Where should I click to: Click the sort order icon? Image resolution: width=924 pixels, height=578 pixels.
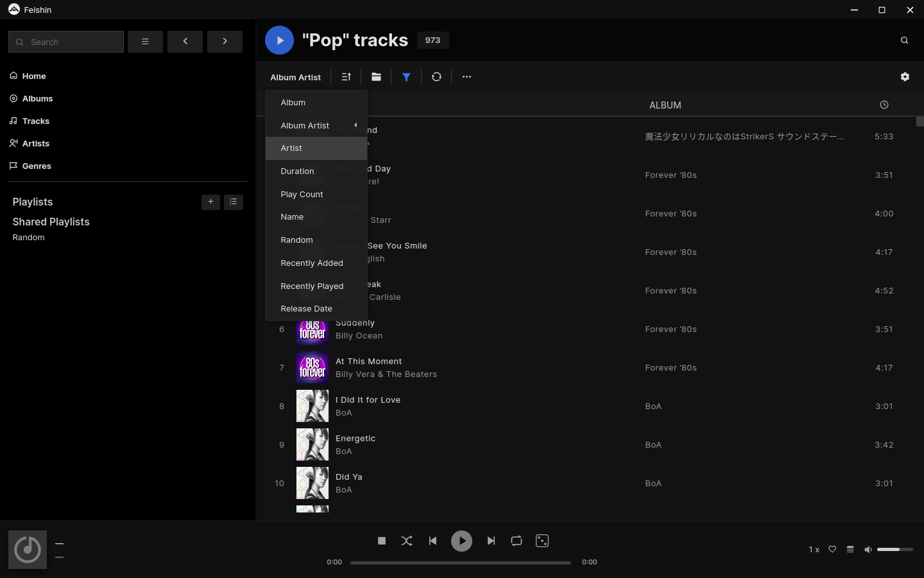tap(346, 77)
